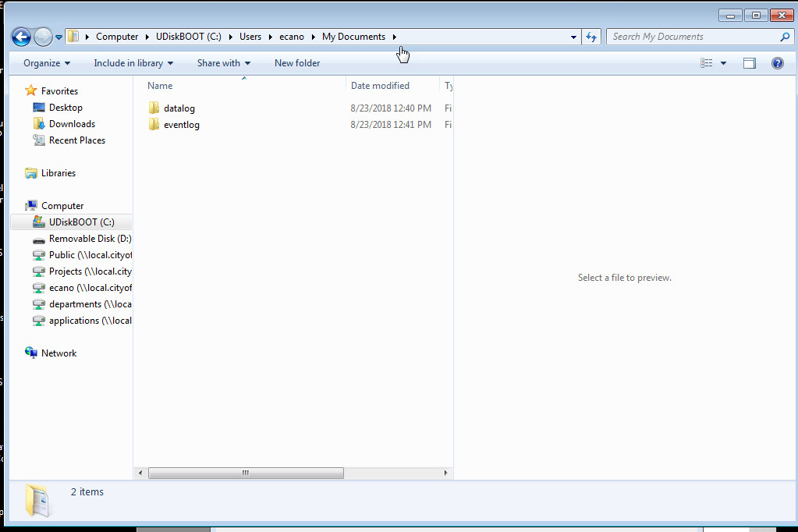The width and height of the screenshot is (798, 532).
Task: Select Network in the navigation pane
Action: [x=59, y=353]
